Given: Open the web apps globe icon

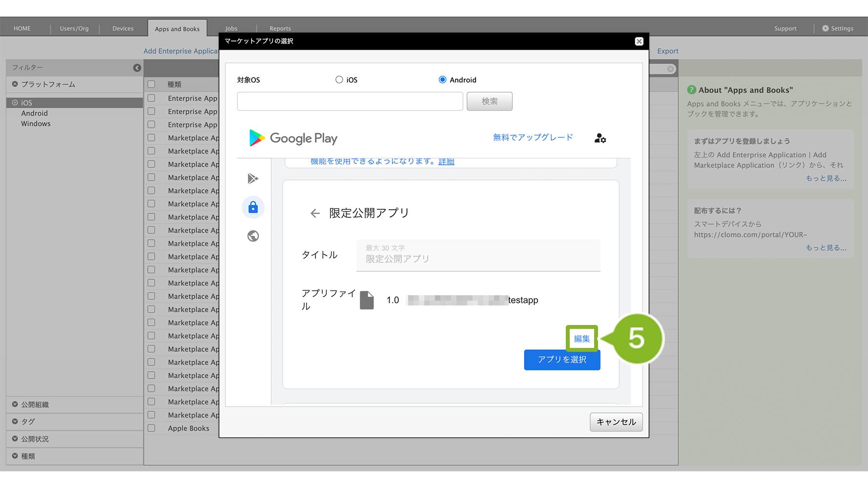Looking at the screenshot, I should 253,236.
